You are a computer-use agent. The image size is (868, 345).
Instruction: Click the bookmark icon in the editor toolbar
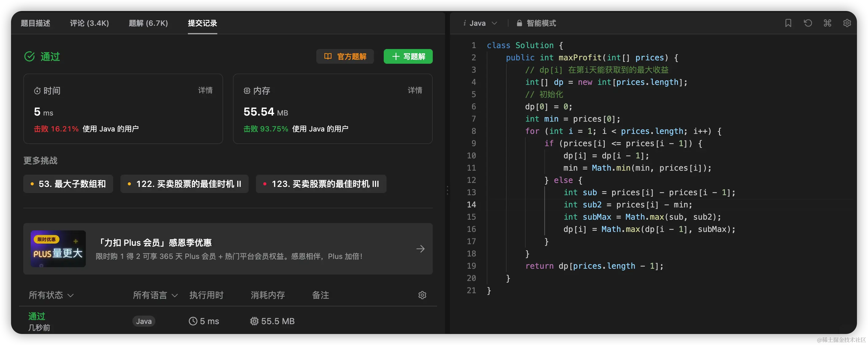[x=788, y=23]
